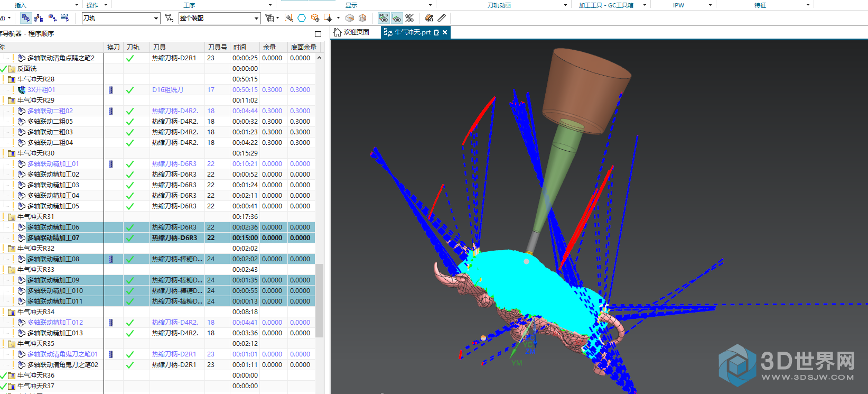Click the orange rectangle crosshair icon
The image size is (868, 394).
328,18
